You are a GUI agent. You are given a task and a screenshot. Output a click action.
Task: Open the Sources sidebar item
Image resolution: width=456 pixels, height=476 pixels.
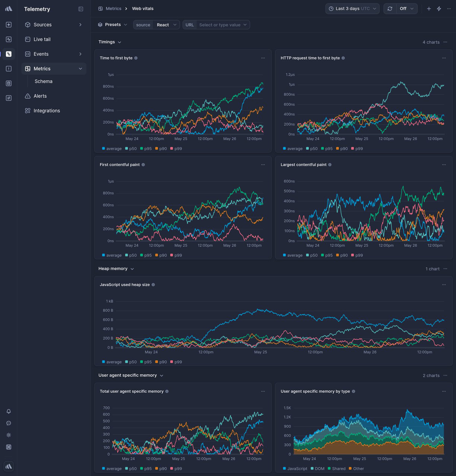coord(54,25)
